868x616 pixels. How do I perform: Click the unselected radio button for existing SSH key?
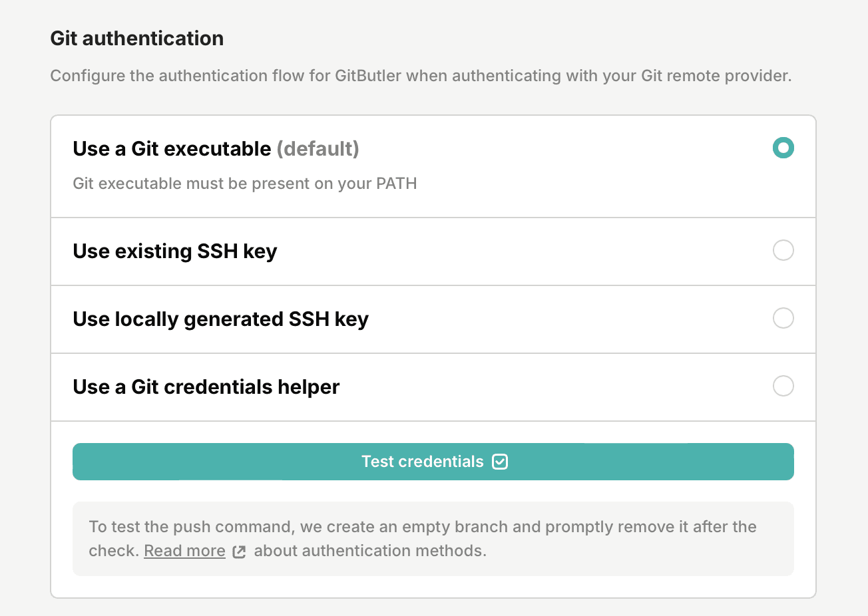[783, 250]
